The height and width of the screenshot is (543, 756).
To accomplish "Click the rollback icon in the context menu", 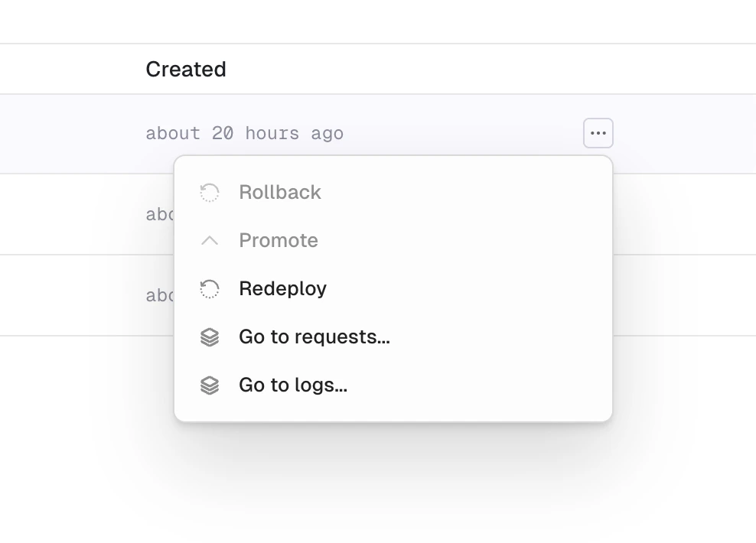I will [209, 193].
